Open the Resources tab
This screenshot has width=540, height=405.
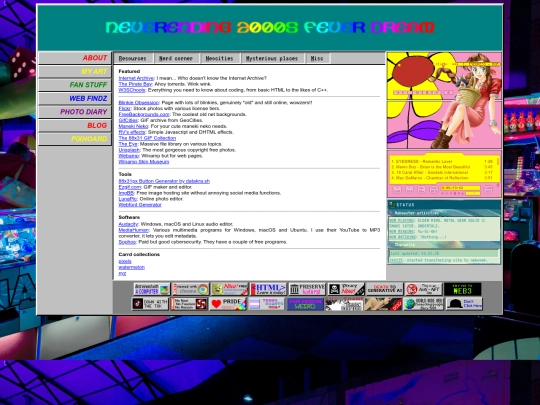coord(133,59)
